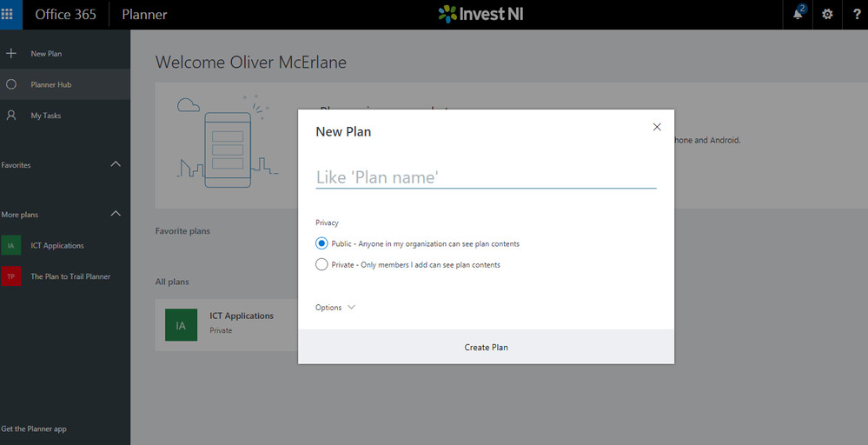Collapse the More plans section
The height and width of the screenshot is (445, 868).
pyautogui.click(x=116, y=214)
